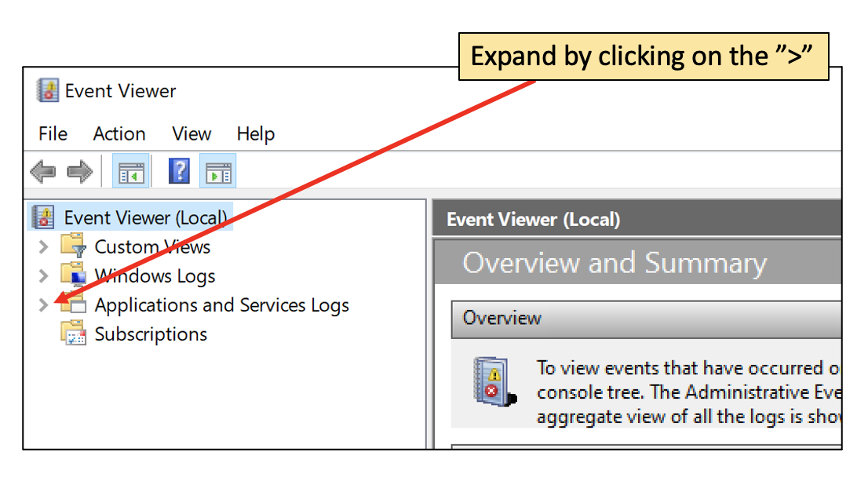
Task: Click the event log book icon in Overview
Action: click(x=491, y=382)
